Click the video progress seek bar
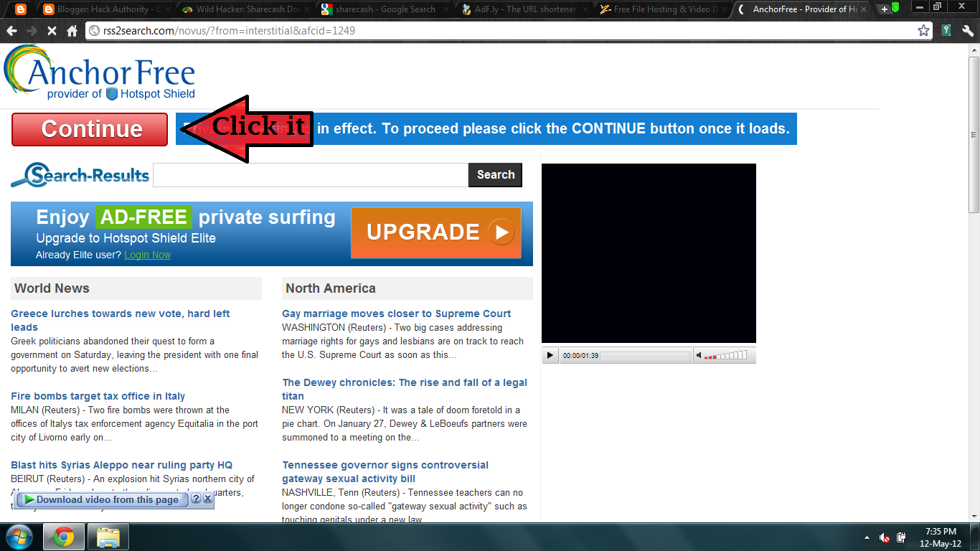This screenshot has width=980, height=551. pyautogui.click(x=645, y=355)
